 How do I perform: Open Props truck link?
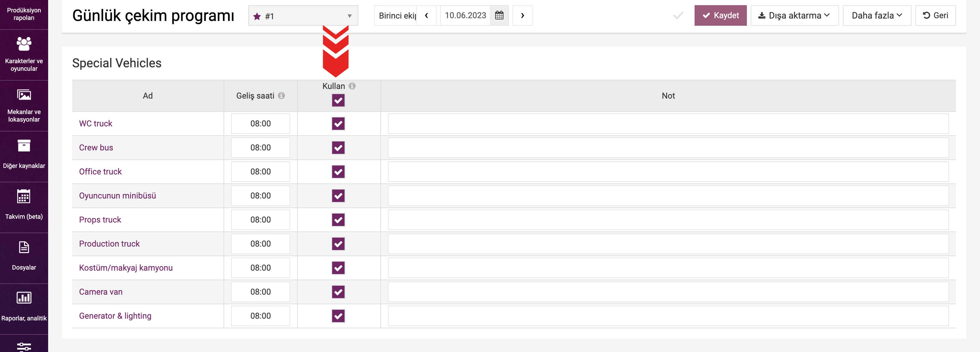100,220
